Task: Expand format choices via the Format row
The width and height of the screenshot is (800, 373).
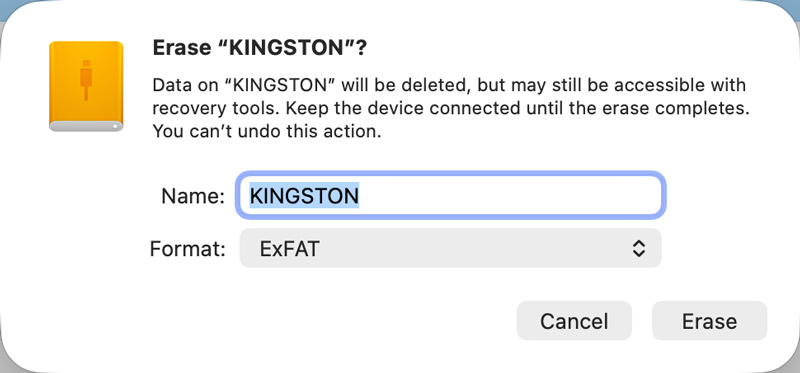Action: coord(451,248)
